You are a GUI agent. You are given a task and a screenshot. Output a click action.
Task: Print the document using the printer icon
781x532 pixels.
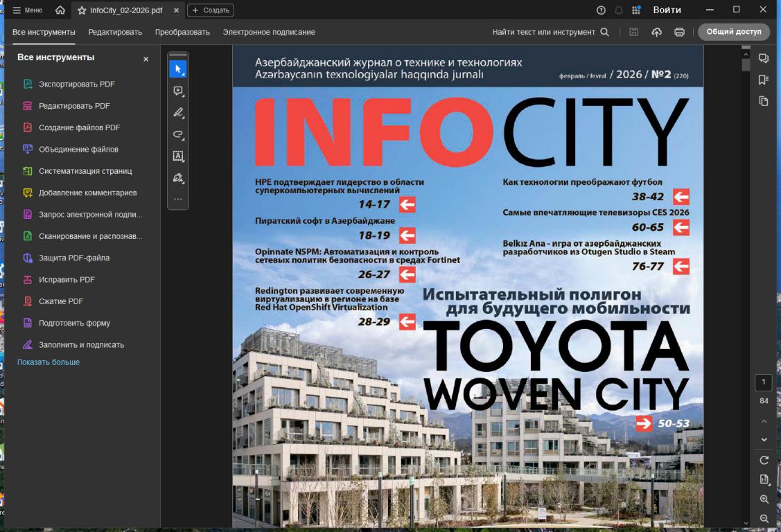(679, 32)
